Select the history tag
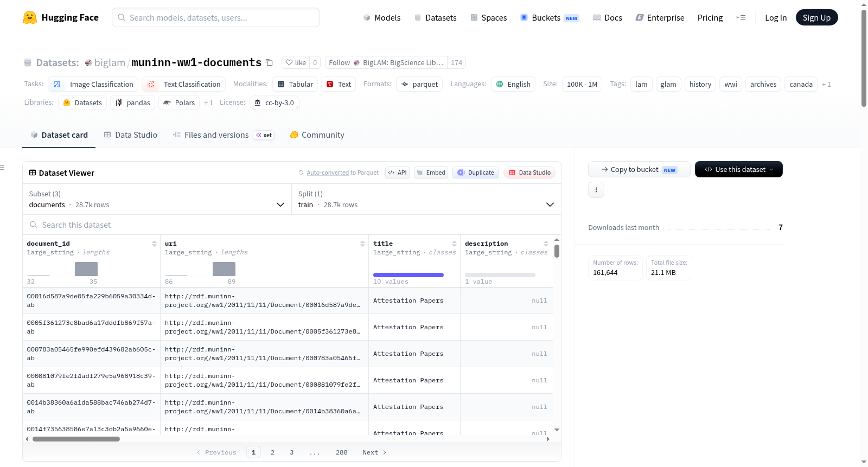The height and width of the screenshot is (467, 868). (x=700, y=84)
